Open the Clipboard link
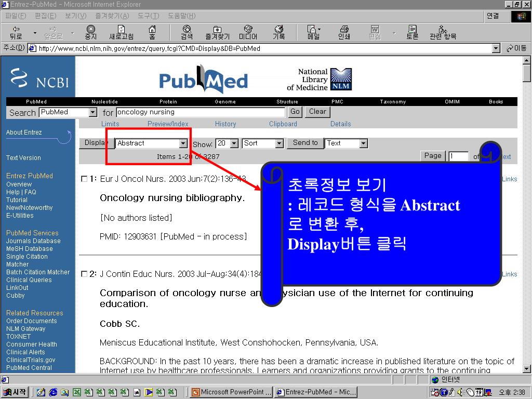Screen dimensions: 532x399 pos(283,124)
